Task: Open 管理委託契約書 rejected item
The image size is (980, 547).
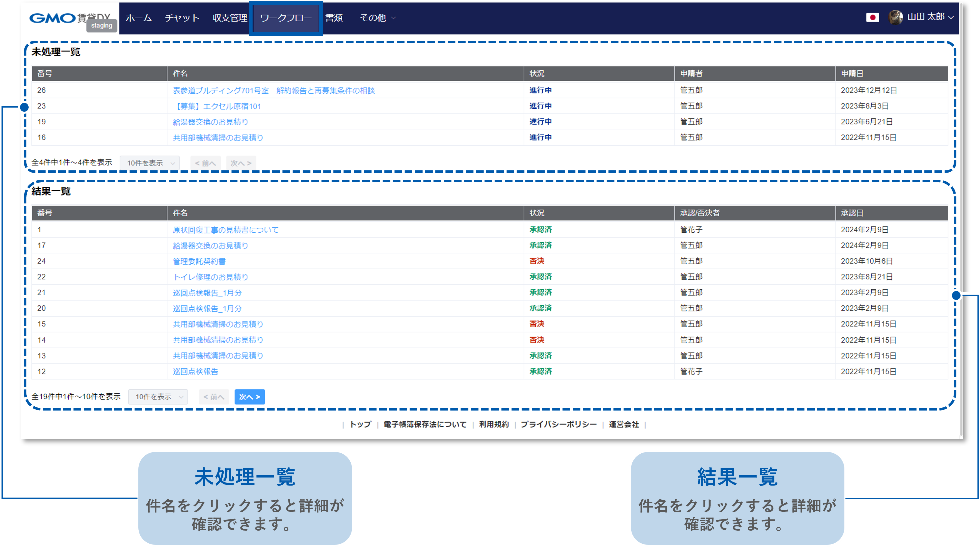Action: [x=199, y=261]
